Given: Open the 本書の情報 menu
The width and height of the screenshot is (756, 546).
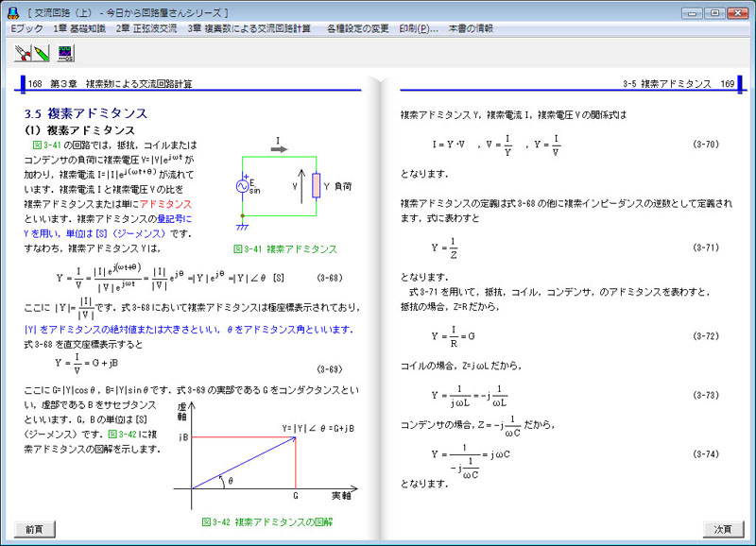Looking at the screenshot, I should pyautogui.click(x=471, y=28).
